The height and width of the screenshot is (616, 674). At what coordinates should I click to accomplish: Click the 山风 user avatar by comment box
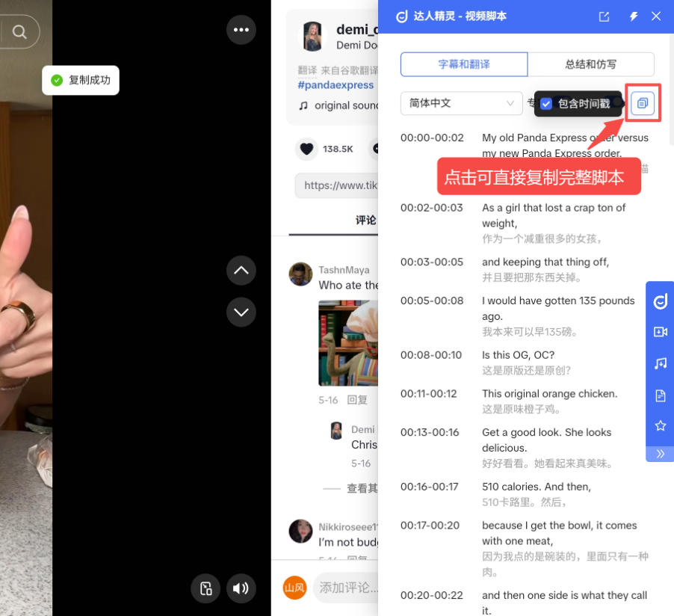click(294, 588)
